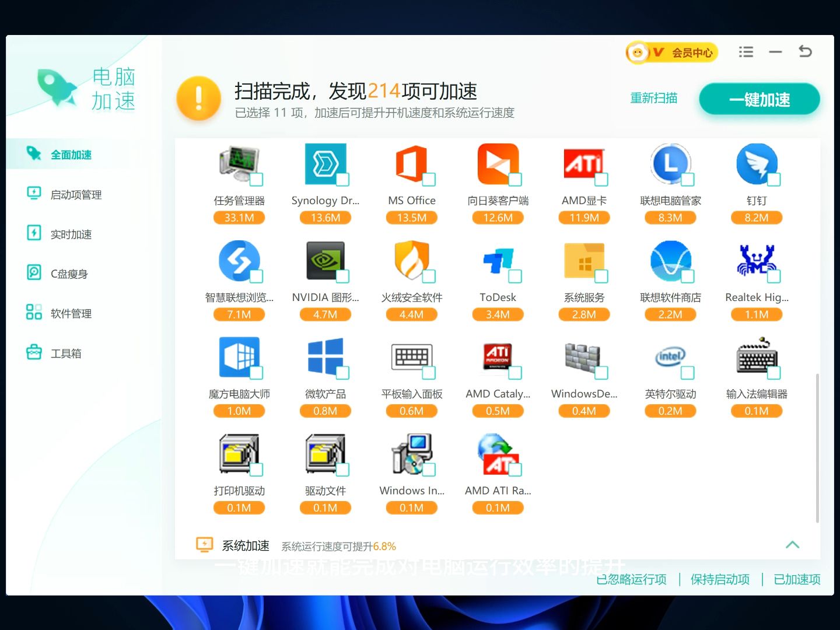Viewport: 840px width, 630px height.
Task: Click the 系统加速 section label
Action: 245,545
